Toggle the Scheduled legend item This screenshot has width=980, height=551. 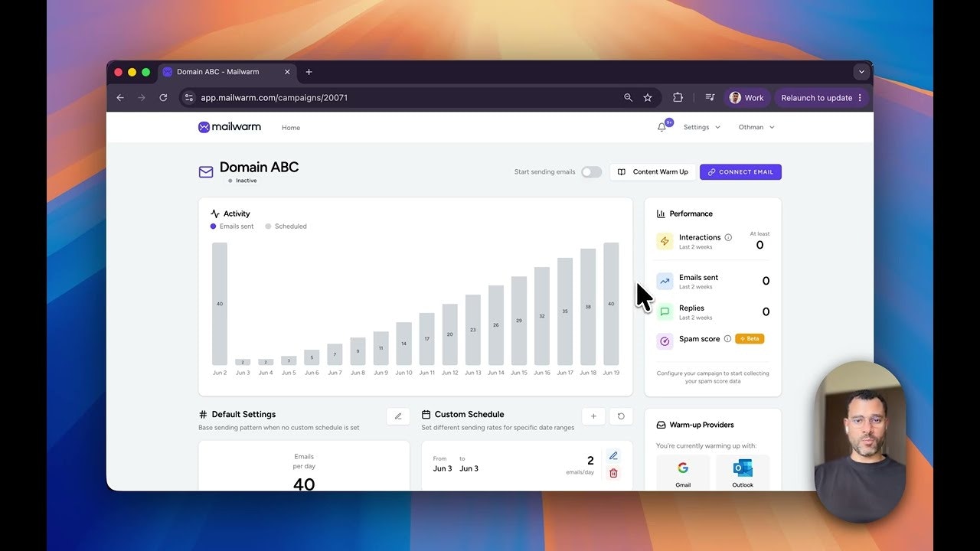click(x=286, y=227)
